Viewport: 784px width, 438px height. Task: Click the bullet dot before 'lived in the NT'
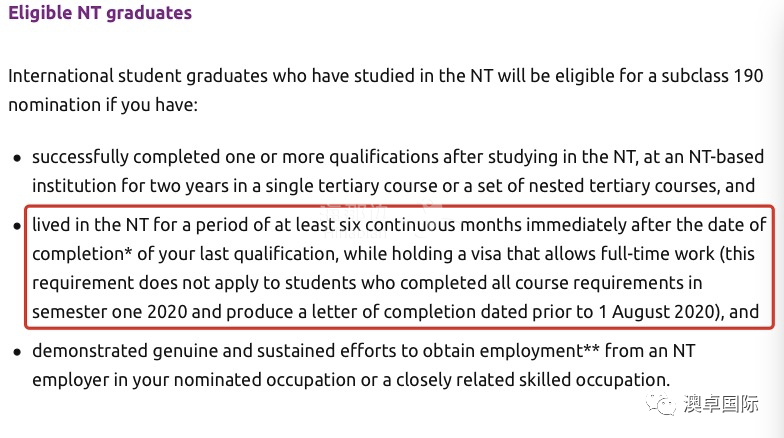click(x=18, y=226)
